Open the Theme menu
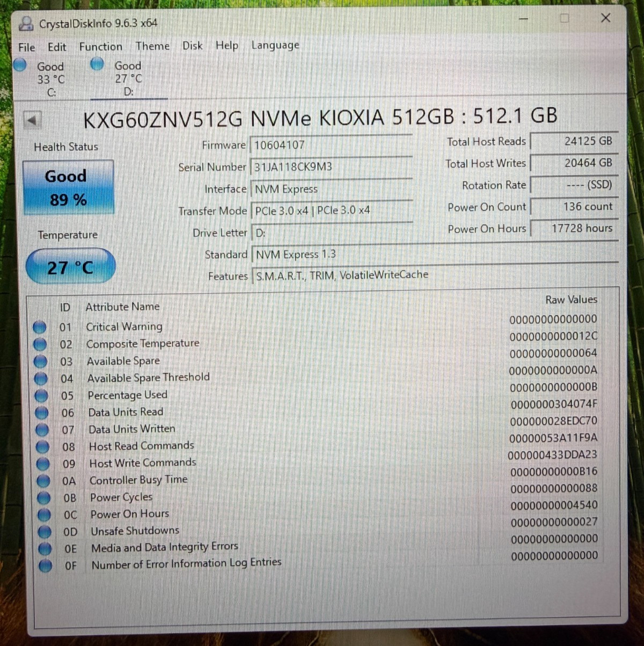Screen dimensions: 644x646 [152, 46]
